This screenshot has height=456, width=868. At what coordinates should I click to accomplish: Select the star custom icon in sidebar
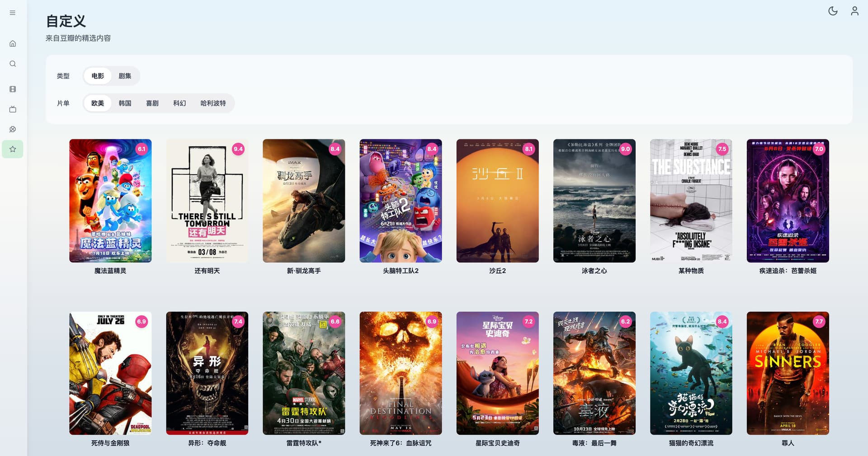click(13, 149)
